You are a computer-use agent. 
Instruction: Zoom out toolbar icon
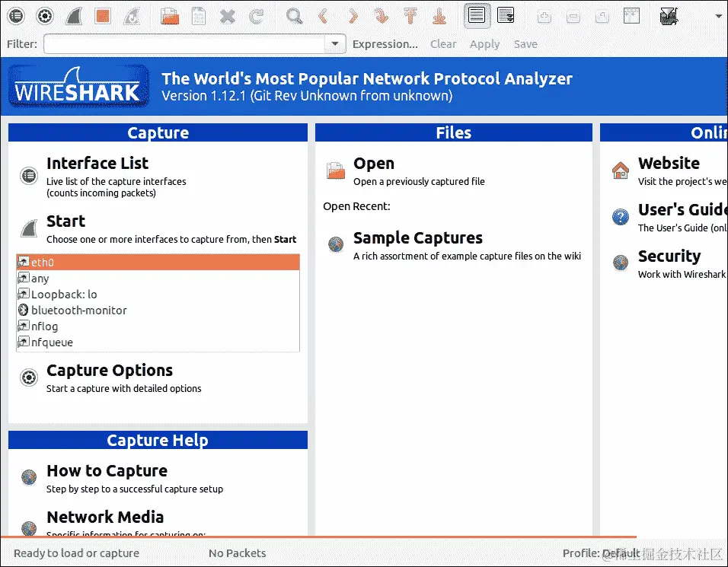click(x=573, y=17)
